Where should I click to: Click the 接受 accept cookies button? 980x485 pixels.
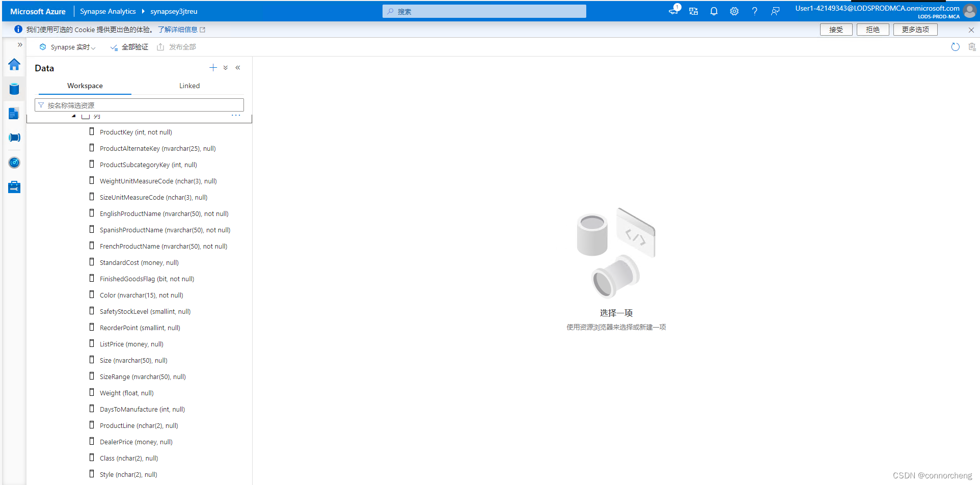click(x=836, y=30)
